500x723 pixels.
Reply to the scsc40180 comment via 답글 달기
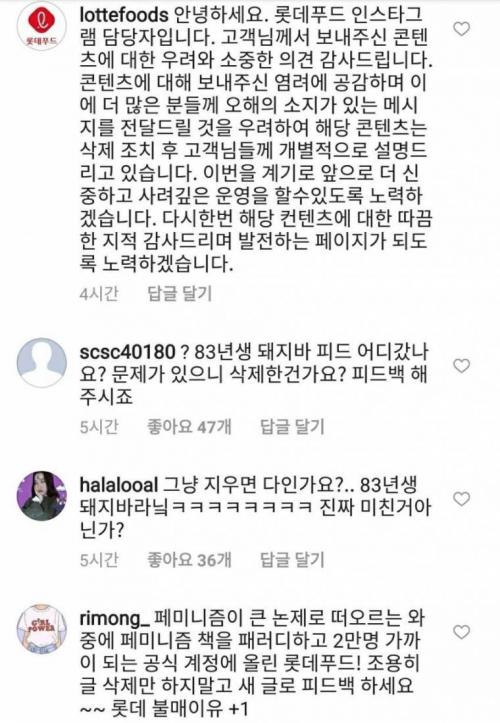coord(292,427)
